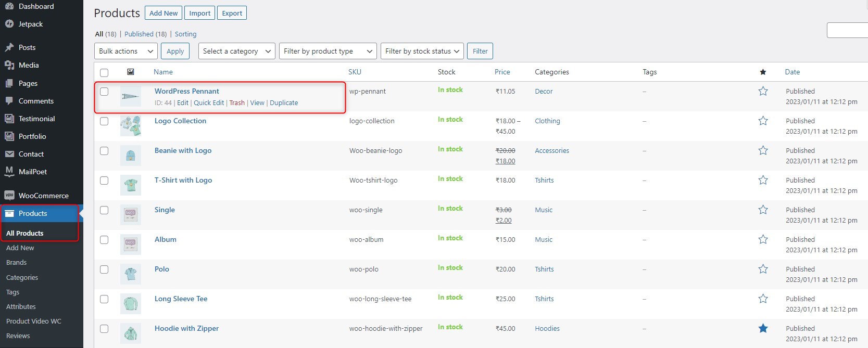Open Filter by product type dropdown
This screenshot has height=348, width=868.
click(x=328, y=51)
